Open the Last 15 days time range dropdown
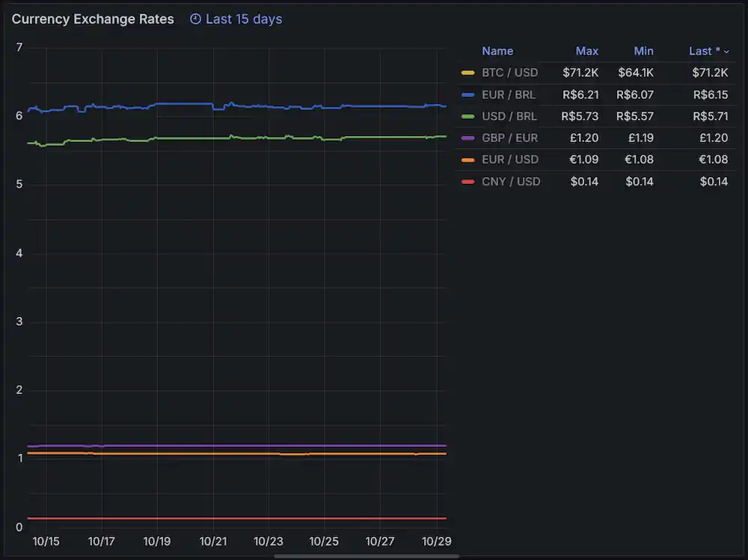The height and width of the screenshot is (560, 748). click(236, 19)
